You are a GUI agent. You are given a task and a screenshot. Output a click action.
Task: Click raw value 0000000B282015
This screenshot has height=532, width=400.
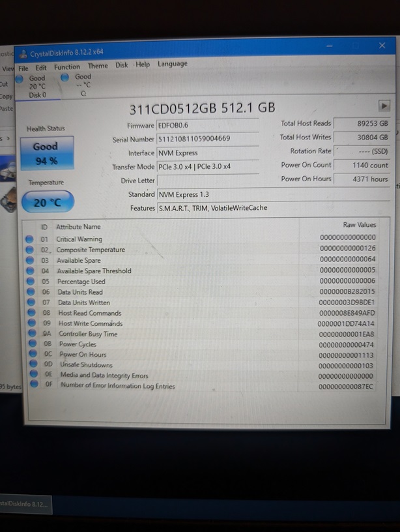347,291
